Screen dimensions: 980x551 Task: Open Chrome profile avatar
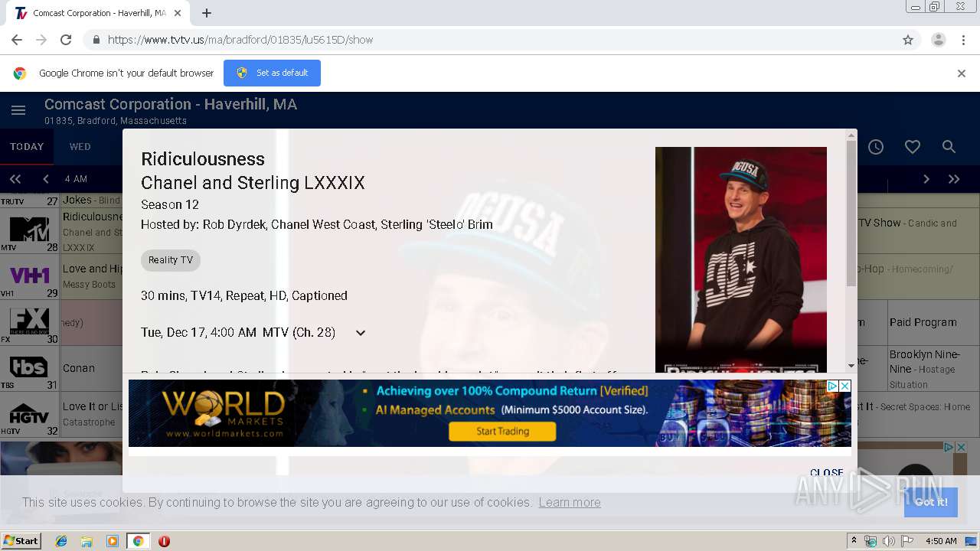click(939, 40)
